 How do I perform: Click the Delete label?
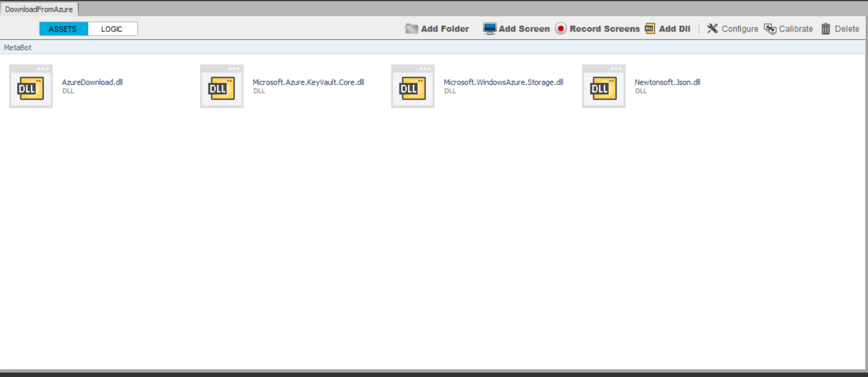pyautogui.click(x=847, y=29)
